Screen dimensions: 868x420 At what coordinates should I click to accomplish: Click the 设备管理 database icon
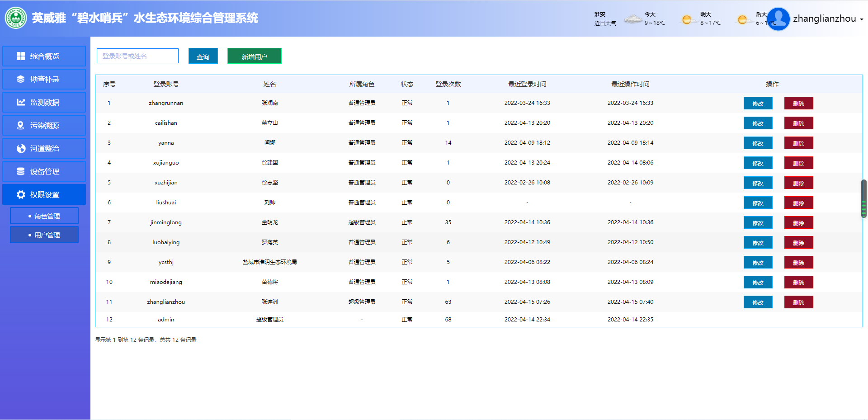[21, 171]
